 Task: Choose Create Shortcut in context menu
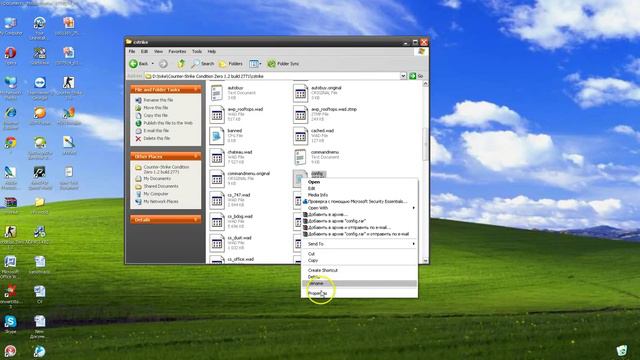pos(360,270)
